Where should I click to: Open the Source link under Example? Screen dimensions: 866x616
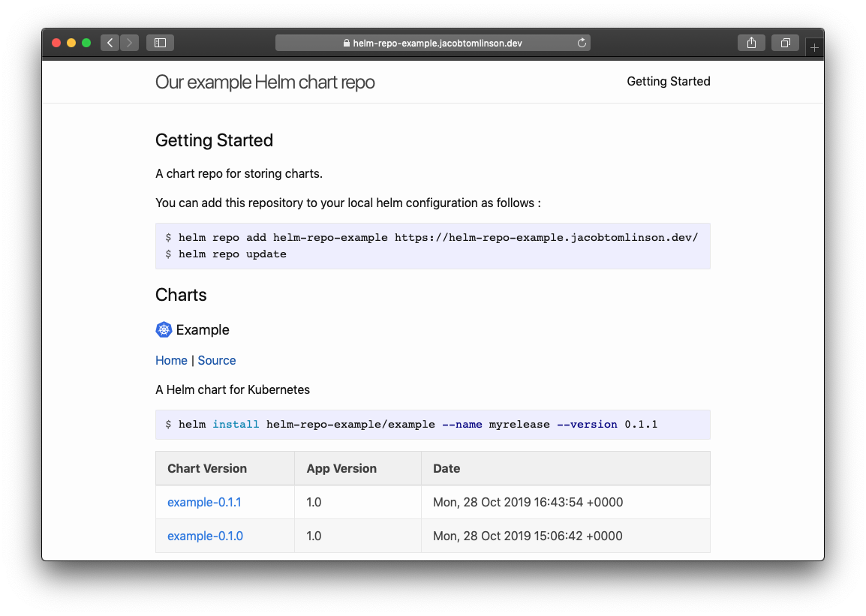click(216, 360)
